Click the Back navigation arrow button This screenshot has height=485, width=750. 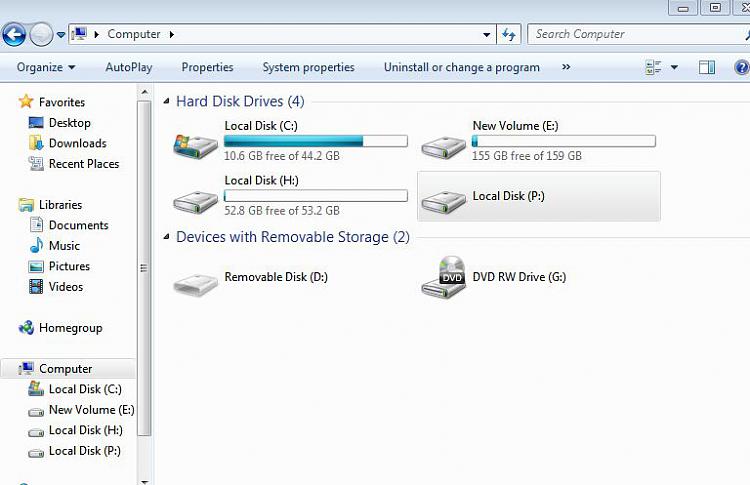click(14, 34)
